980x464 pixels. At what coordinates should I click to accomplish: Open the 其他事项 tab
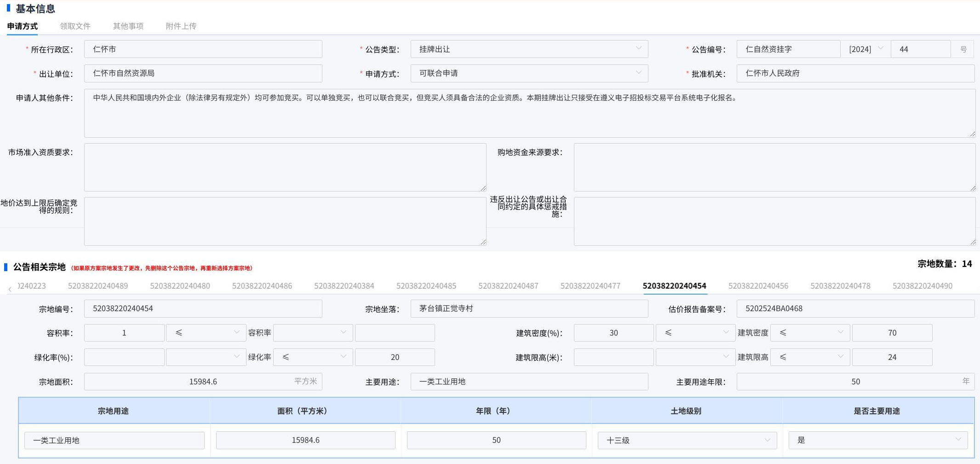tap(128, 26)
